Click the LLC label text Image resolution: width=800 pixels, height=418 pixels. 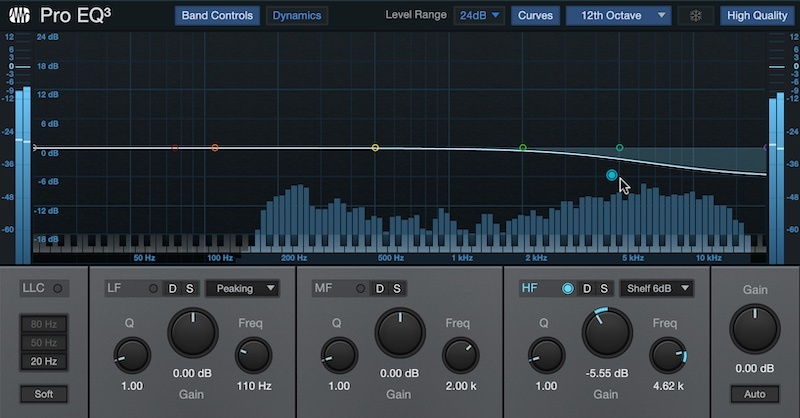click(34, 288)
